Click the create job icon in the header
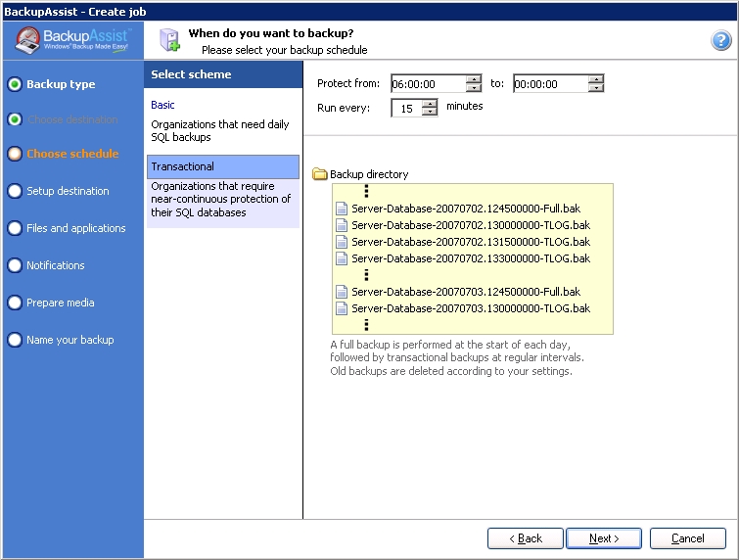The image size is (739, 560). coord(169,39)
